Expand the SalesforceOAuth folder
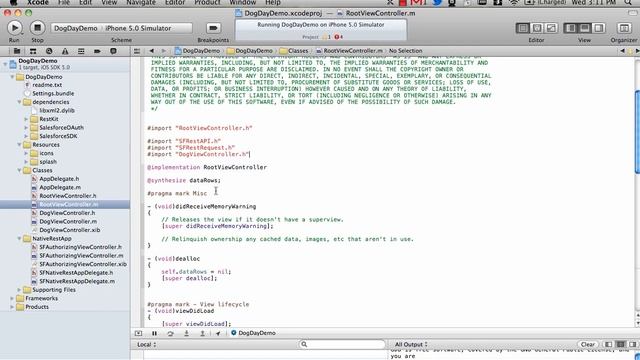This screenshot has height=360, width=640. pyautogui.click(x=26, y=128)
